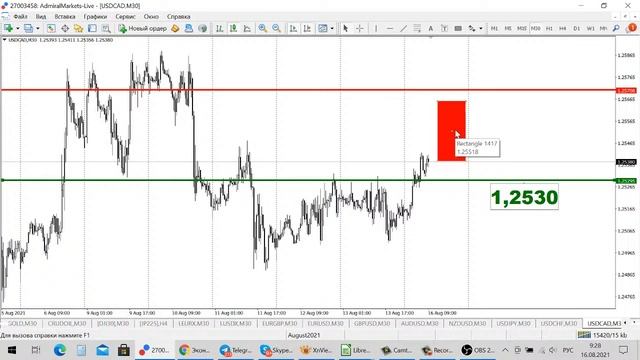Toggle the Terminal panel icon
This screenshot has width=640, height=360.
92,28
